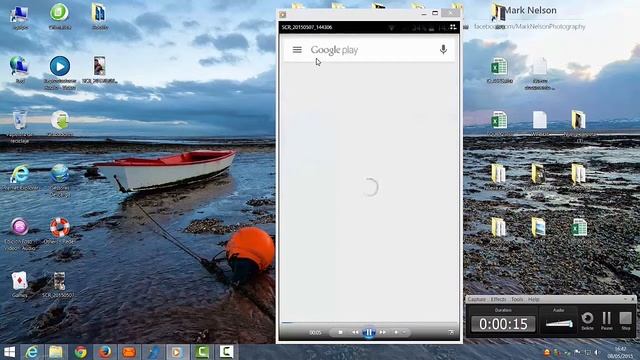Image resolution: width=640 pixels, height=360 pixels.
Task: Open the Effects menu in recorder
Action: [x=498, y=299]
